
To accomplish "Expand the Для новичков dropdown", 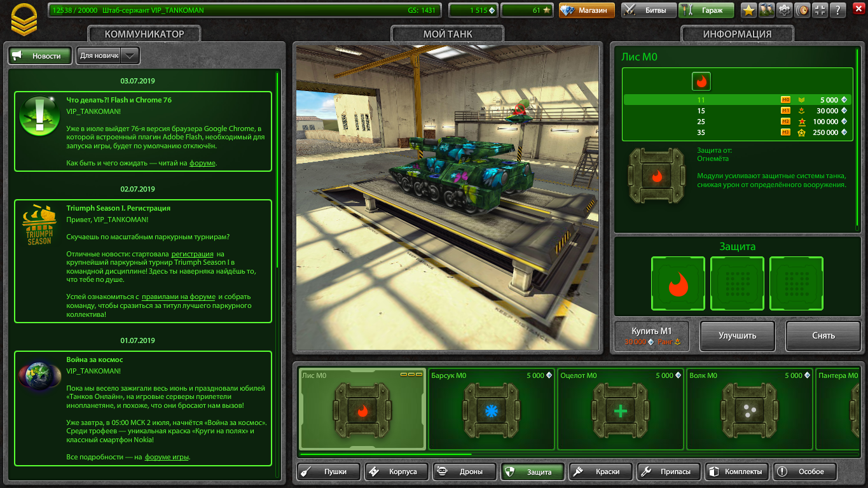I will tap(108, 56).
